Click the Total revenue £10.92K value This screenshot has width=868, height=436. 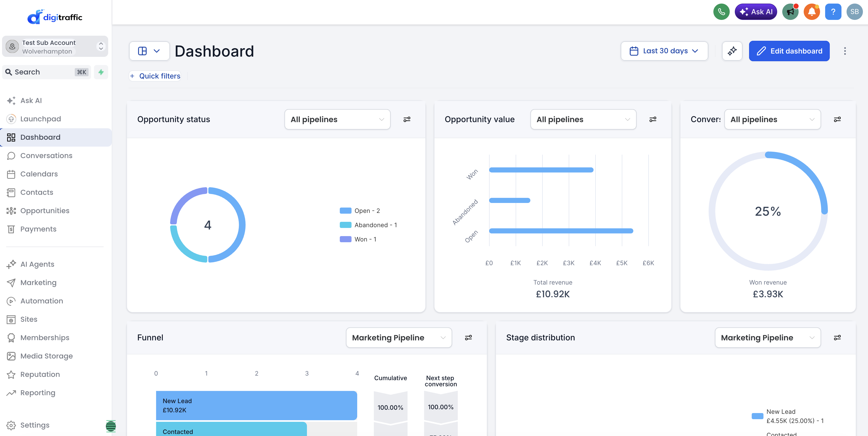click(x=553, y=294)
